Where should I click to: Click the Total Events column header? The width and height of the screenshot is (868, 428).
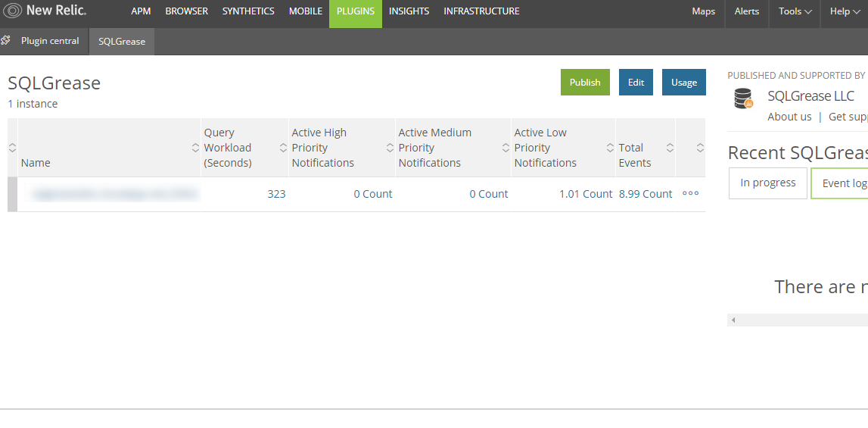point(635,155)
